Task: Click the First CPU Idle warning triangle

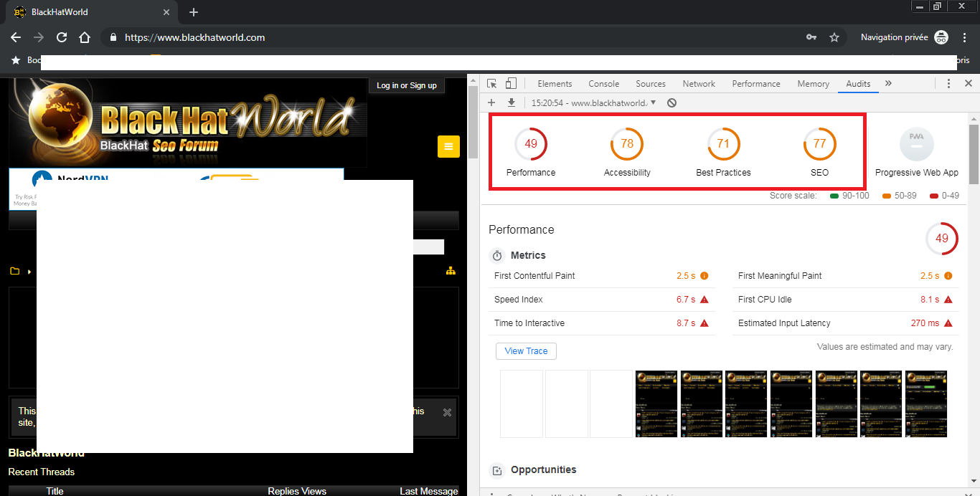Action: [948, 300]
